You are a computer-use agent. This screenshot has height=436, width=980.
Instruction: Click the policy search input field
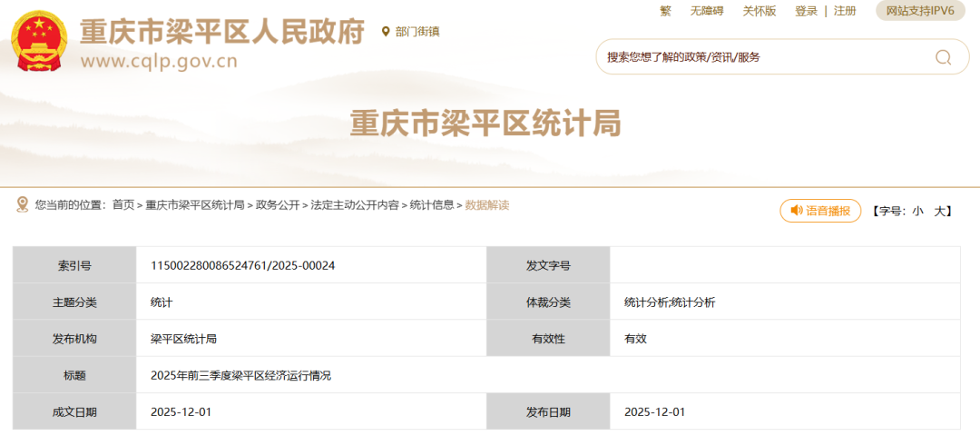tap(762, 57)
